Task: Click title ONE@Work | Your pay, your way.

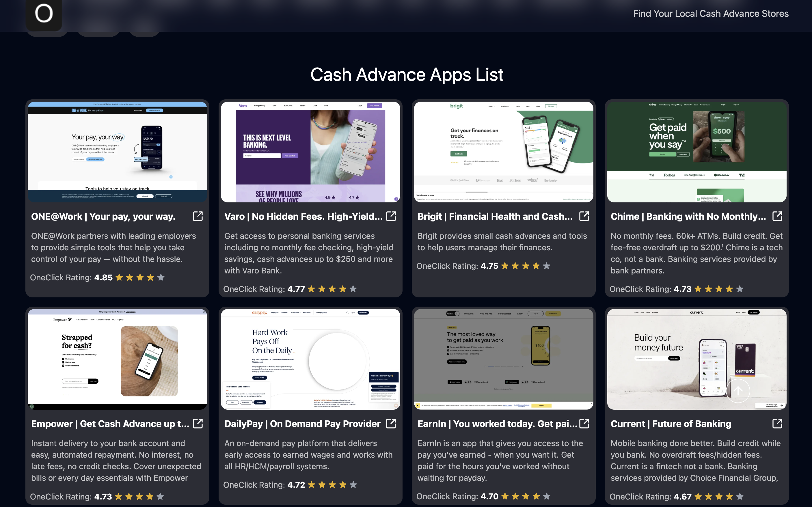Action: coord(103,217)
